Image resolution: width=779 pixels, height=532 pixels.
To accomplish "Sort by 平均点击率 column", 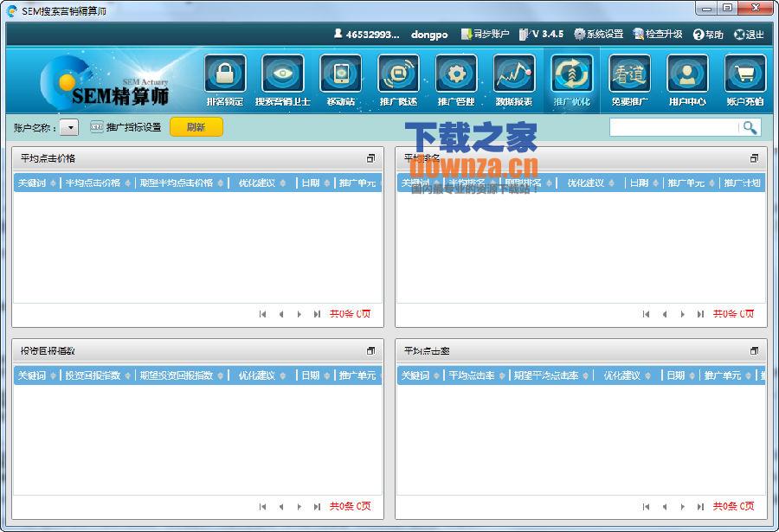I will pos(476,375).
